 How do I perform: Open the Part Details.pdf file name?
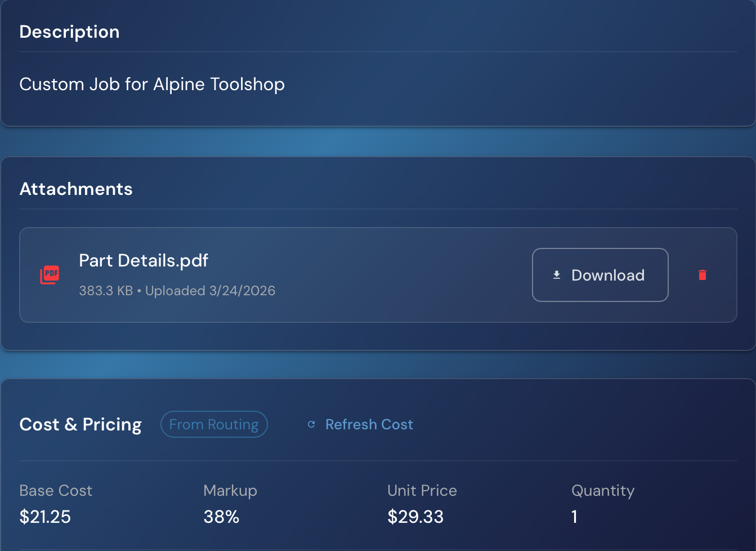144,260
